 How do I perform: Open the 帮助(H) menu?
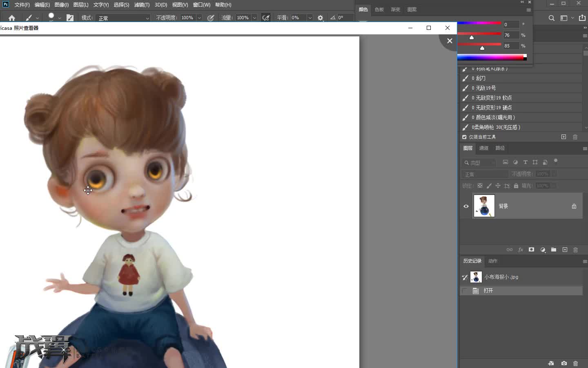[223, 5]
